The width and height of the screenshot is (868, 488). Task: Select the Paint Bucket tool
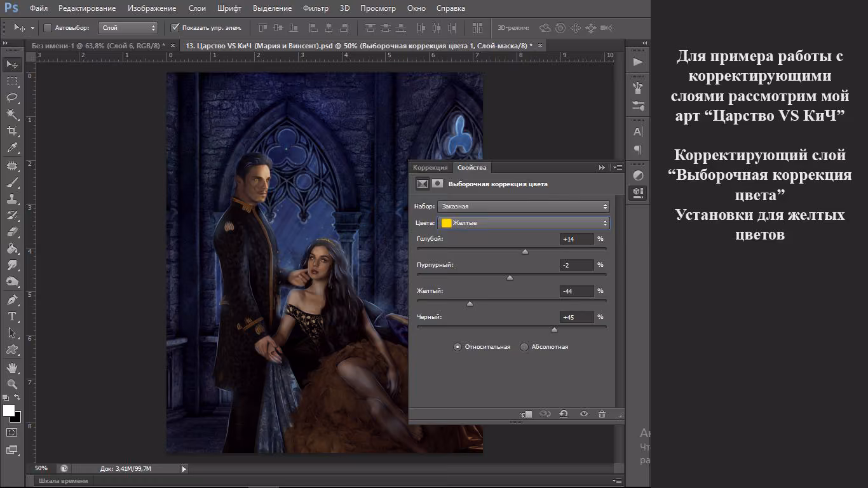(11, 248)
